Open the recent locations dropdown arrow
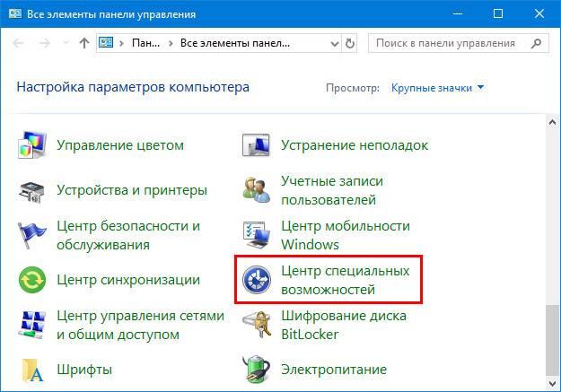The width and height of the screenshot is (561, 392). (x=66, y=43)
